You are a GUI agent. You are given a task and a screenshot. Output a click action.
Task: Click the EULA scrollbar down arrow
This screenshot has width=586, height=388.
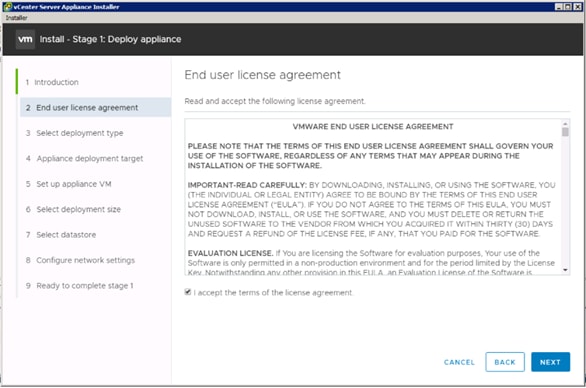click(565, 270)
